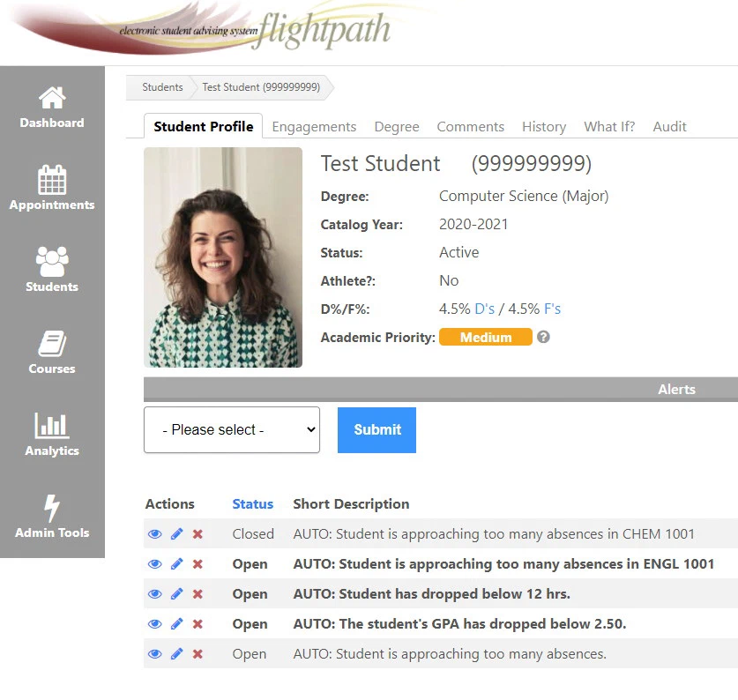This screenshot has width=738, height=700.
Task: Open the Courses book icon
Action: pyautogui.click(x=52, y=343)
